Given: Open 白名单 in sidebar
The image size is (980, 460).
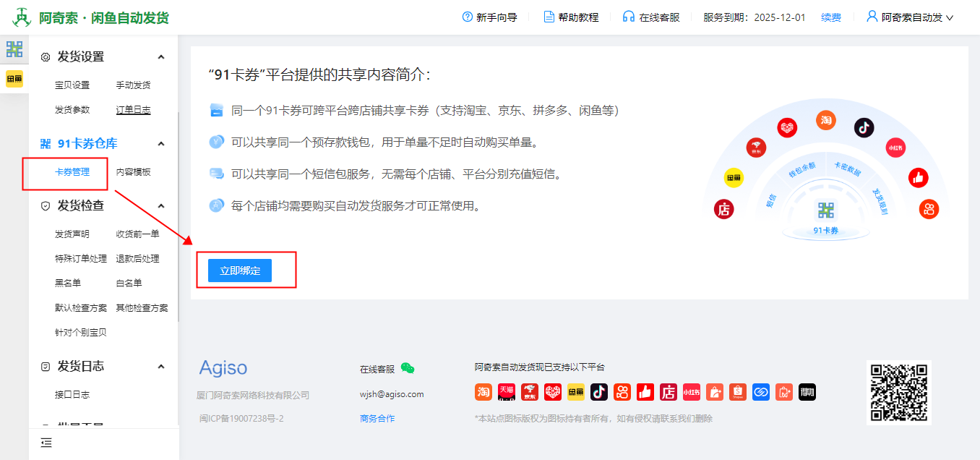Looking at the screenshot, I should tap(129, 284).
